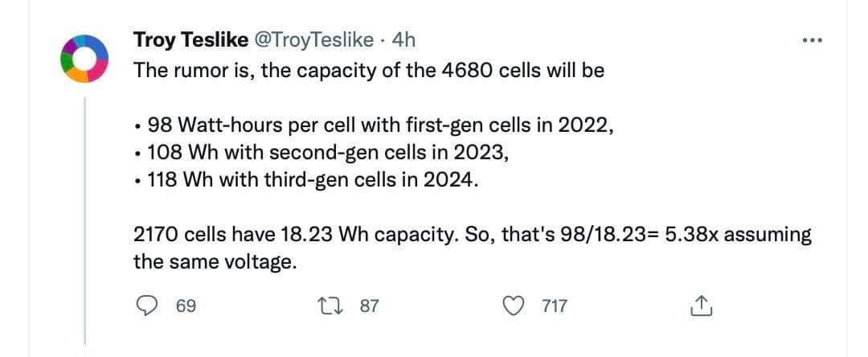Image resolution: width=868 pixels, height=357 pixels.
Task: Open the tweet via the 4h timestamp
Action: (403, 40)
